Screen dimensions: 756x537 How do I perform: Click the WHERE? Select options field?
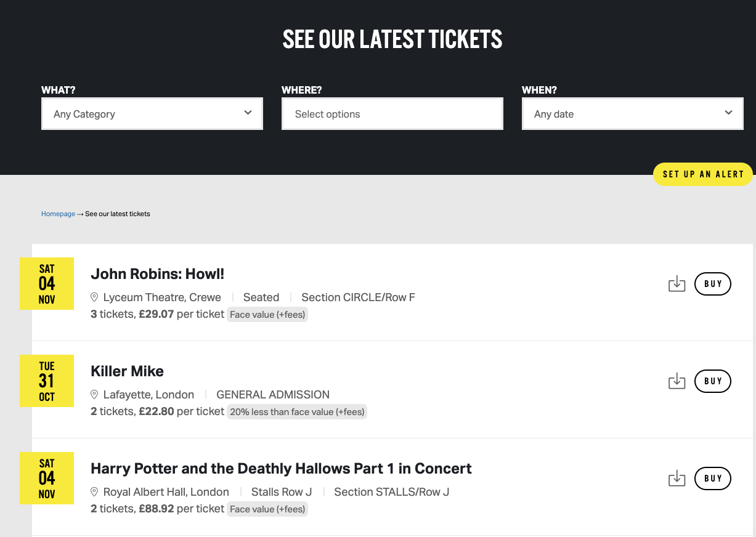[x=392, y=114]
